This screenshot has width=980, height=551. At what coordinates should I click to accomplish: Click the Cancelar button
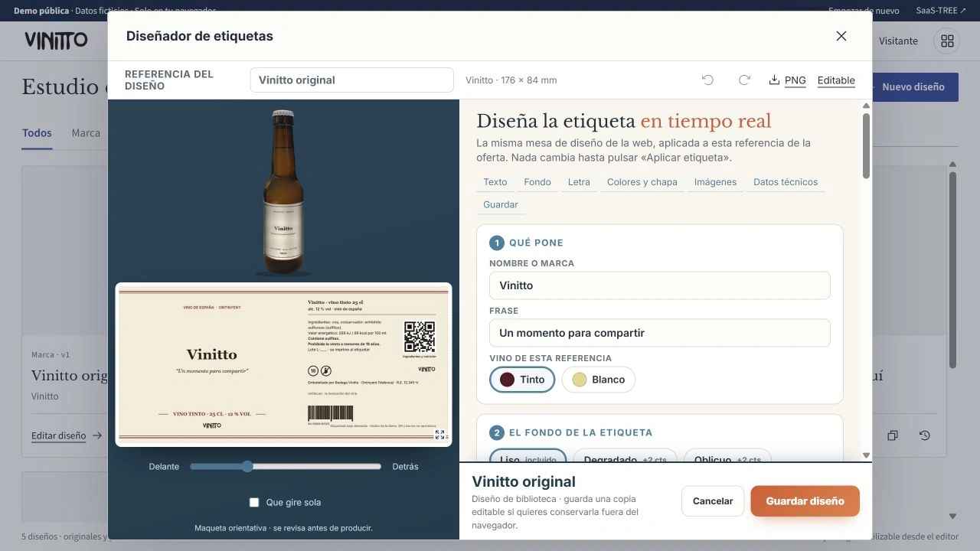click(x=713, y=501)
